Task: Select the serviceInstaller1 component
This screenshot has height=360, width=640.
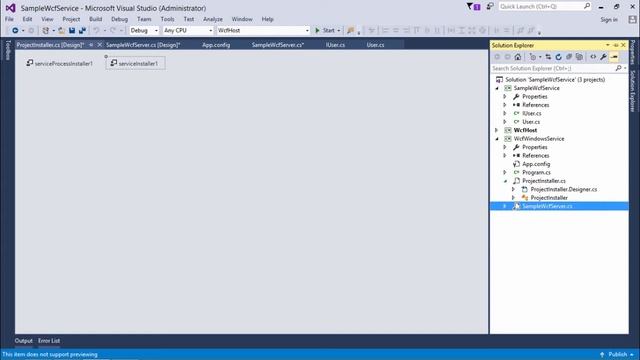Action: (x=136, y=63)
